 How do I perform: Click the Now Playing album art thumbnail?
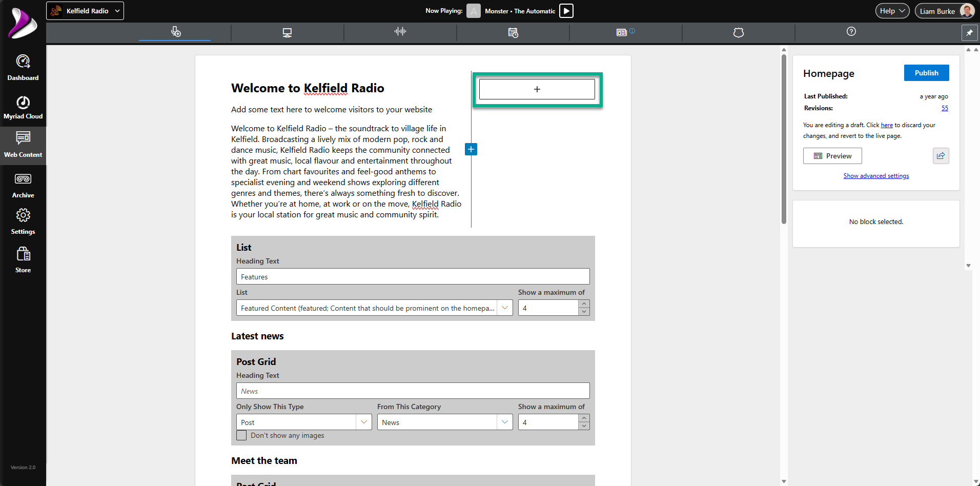coord(474,11)
